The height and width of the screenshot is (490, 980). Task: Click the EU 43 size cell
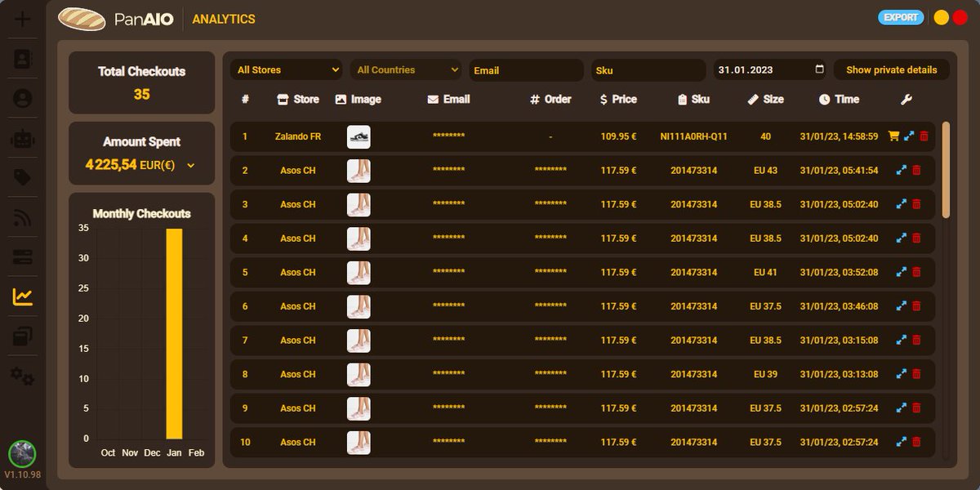click(x=765, y=171)
